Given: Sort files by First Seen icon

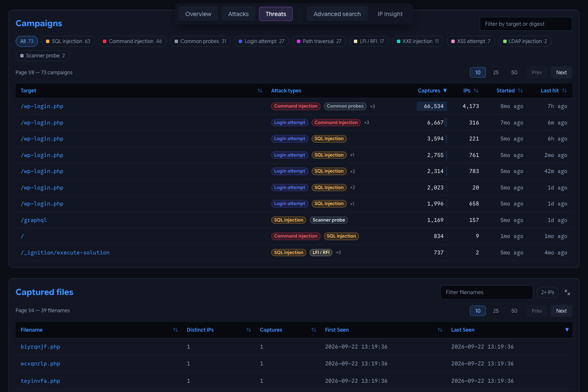Looking at the screenshot, I should 440,330.
